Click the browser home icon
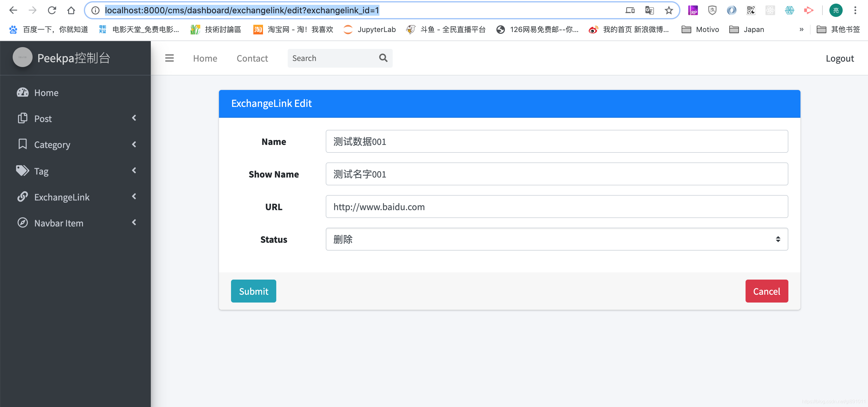This screenshot has width=868, height=407. coord(71,11)
